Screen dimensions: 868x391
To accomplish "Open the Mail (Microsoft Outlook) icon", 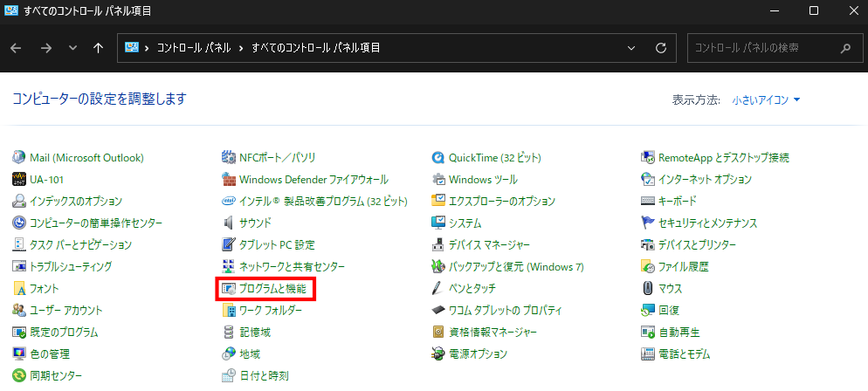I will [x=19, y=158].
